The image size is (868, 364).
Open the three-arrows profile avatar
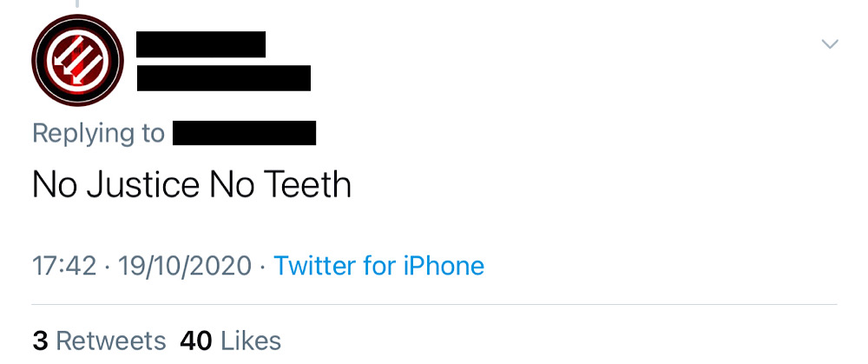(x=77, y=60)
